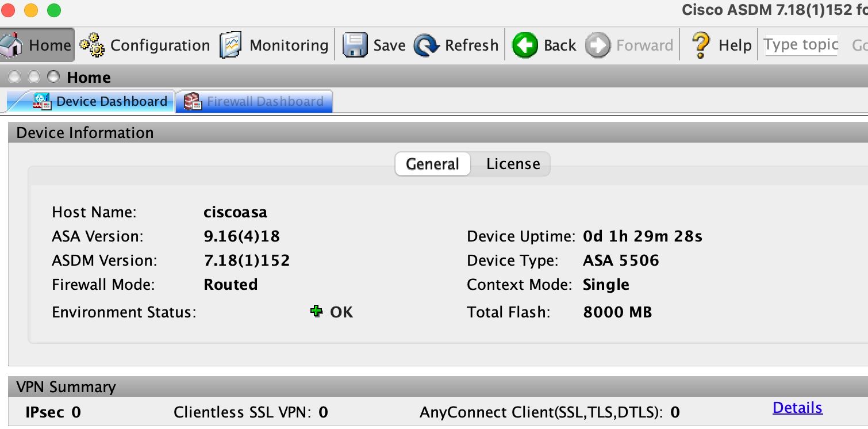Select the License tab
The width and height of the screenshot is (868, 429).
[513, 164]
